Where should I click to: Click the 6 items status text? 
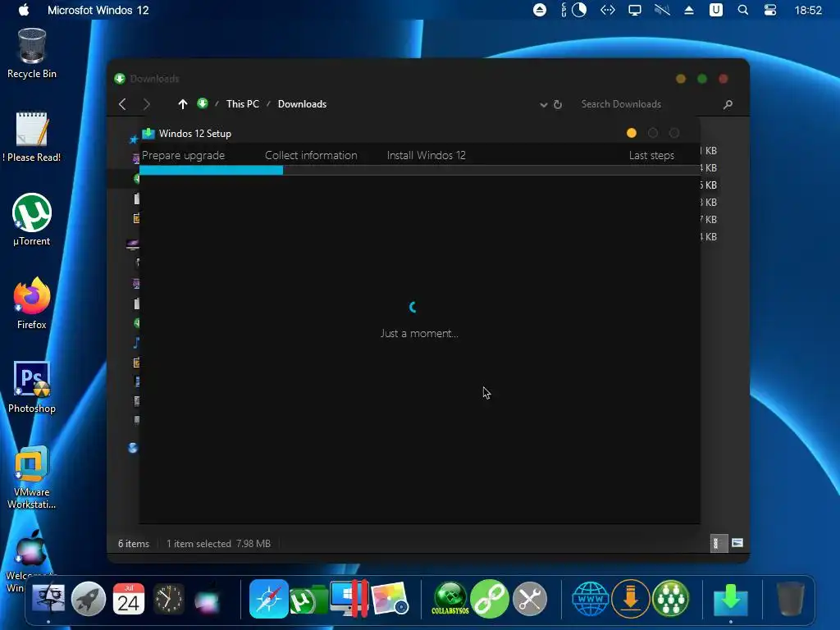click(x=134, y=543)
